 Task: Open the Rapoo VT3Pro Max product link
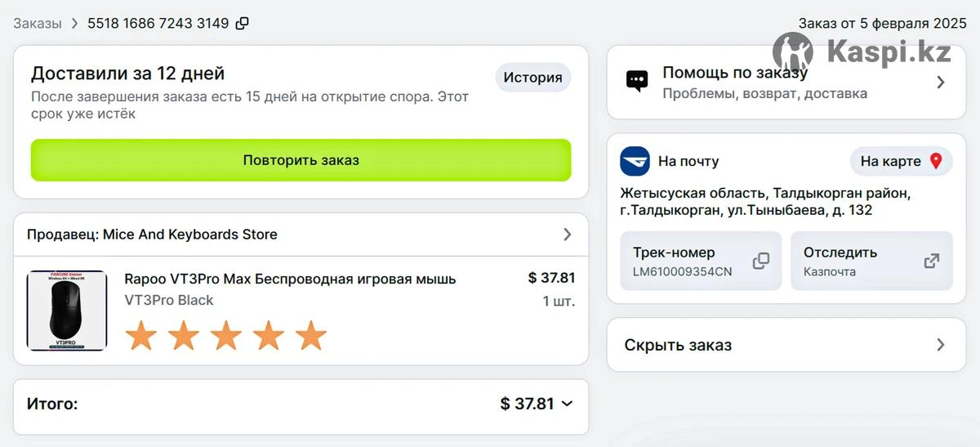click(x=290, y=279)
